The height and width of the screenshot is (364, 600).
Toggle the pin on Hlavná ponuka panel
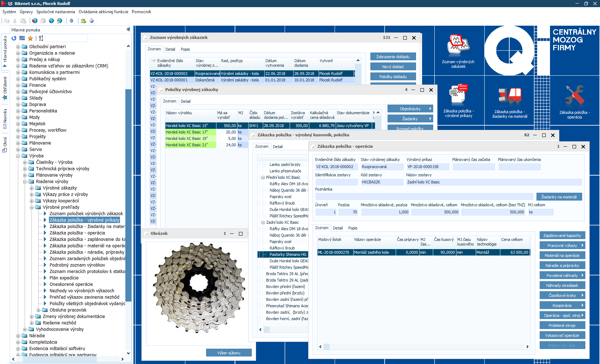129,29
